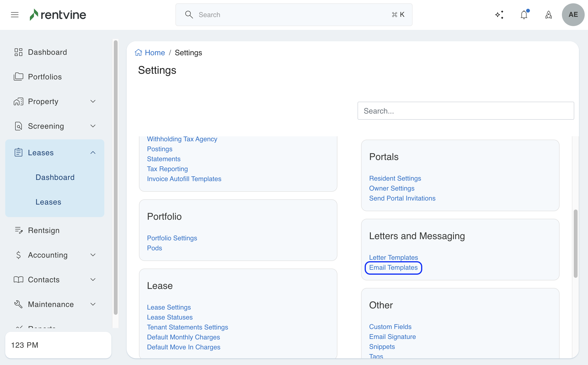The width and height of the screenshot is (588, 365).
Task: Open Rentsign in the sidebar
Action: pyautogui.click(x=44, y=230)
